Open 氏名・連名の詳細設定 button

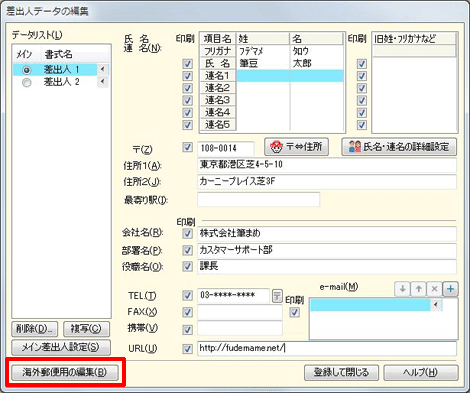[x=399, y=147]
